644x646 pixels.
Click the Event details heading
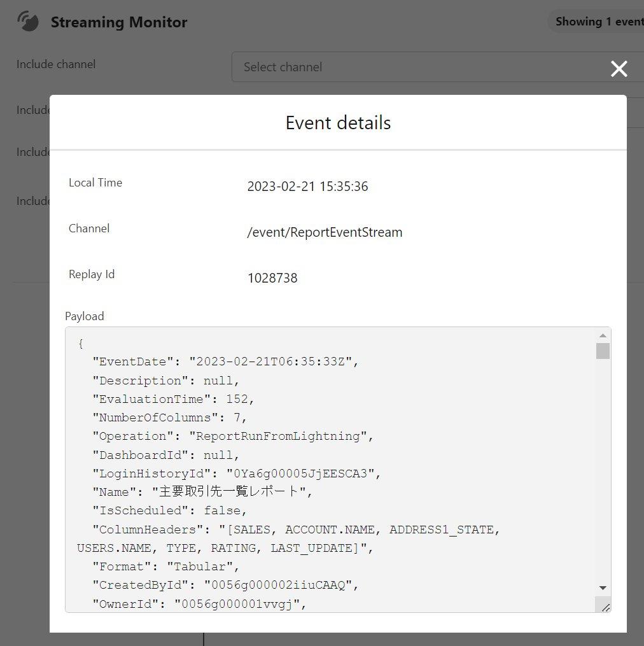tap(338, 123)
